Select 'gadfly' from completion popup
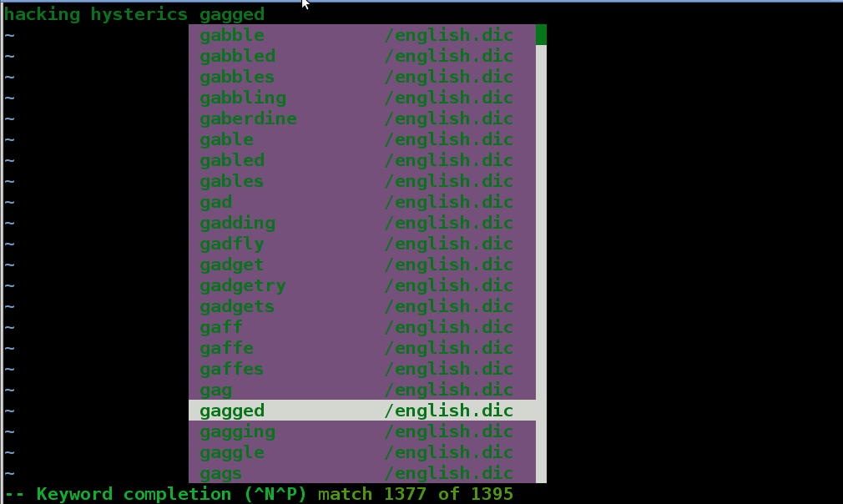 362,244
